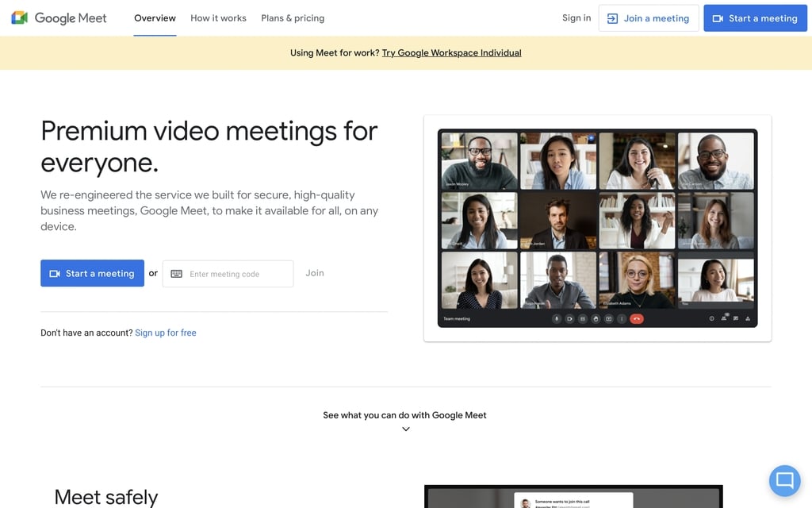The image size is (812, 508).
Task: Click See what you can do with Google Meet
Action: (x=405, y=415)
